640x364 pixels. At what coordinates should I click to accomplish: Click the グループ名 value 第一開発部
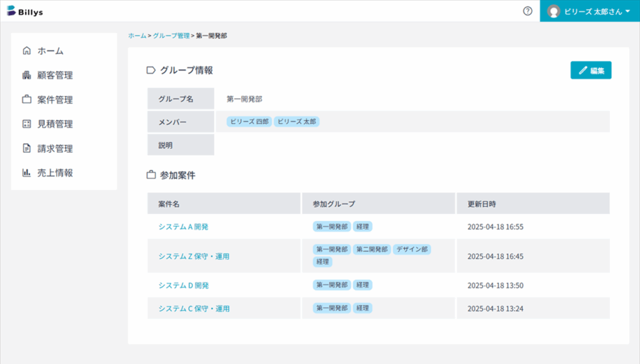click(244, 99)
